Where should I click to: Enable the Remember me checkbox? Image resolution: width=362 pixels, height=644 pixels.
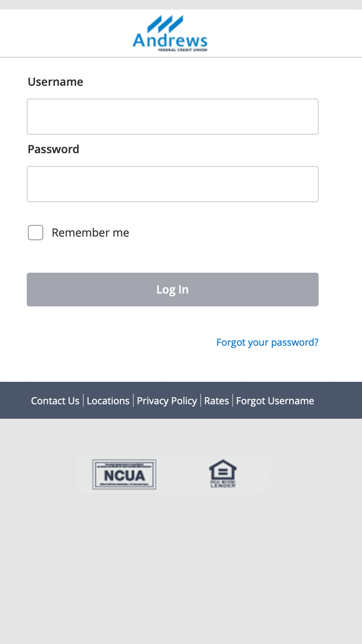(x=36, y=232)
